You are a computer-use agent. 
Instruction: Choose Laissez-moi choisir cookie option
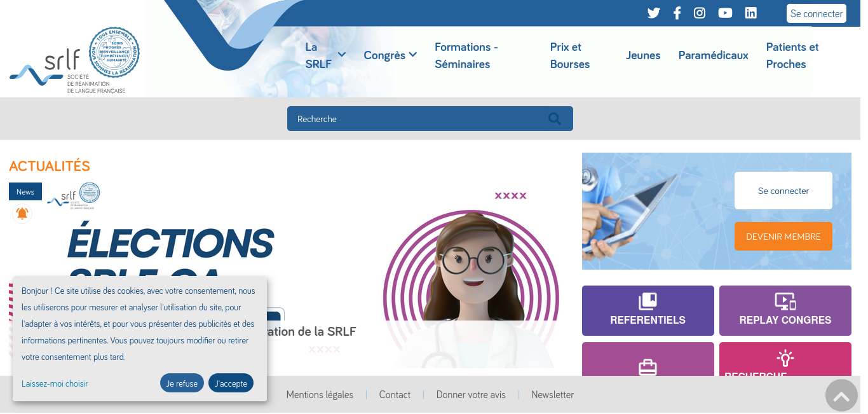55,383
